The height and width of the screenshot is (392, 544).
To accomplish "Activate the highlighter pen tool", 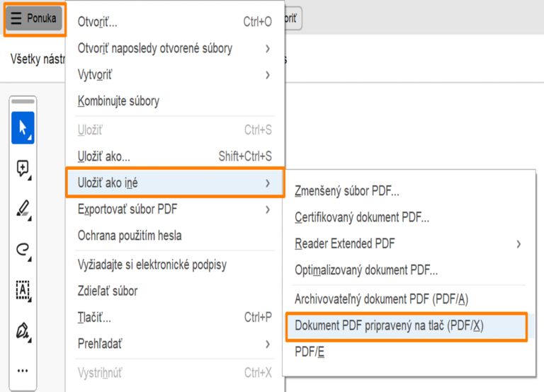I will click(x=23, y=209).
